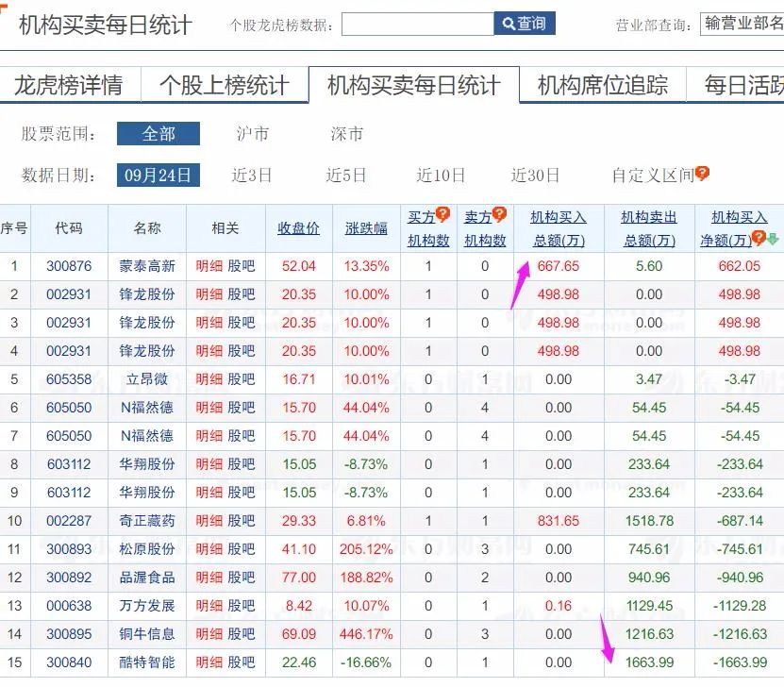This screenshot has width=784, height=687.
Task: Open stock code 300895 link
Action: click(69, 634)
